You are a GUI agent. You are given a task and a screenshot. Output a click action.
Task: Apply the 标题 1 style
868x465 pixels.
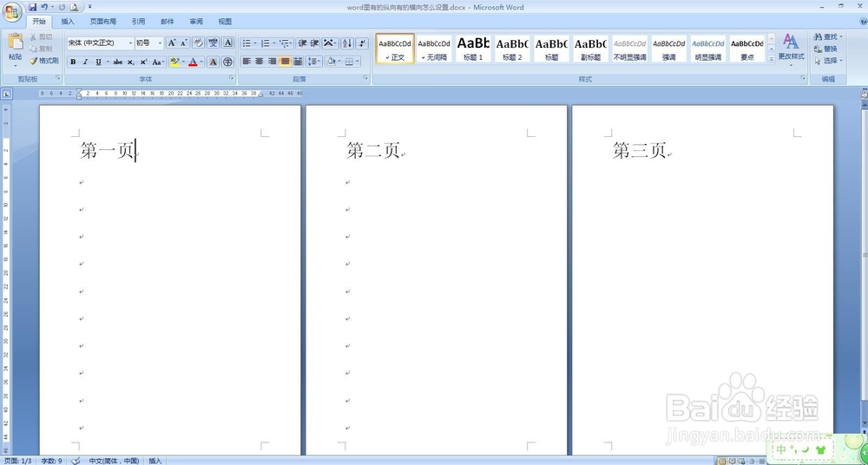(x=473, y=49)
